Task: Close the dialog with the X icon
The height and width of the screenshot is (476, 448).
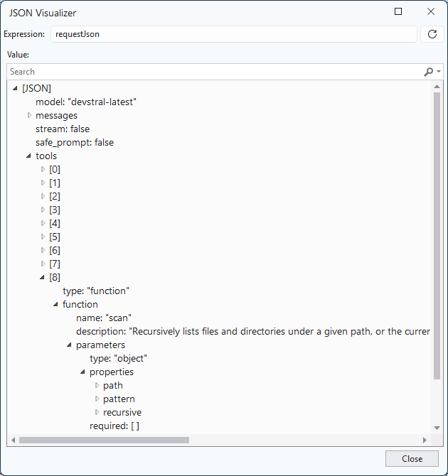Action: 431,11
